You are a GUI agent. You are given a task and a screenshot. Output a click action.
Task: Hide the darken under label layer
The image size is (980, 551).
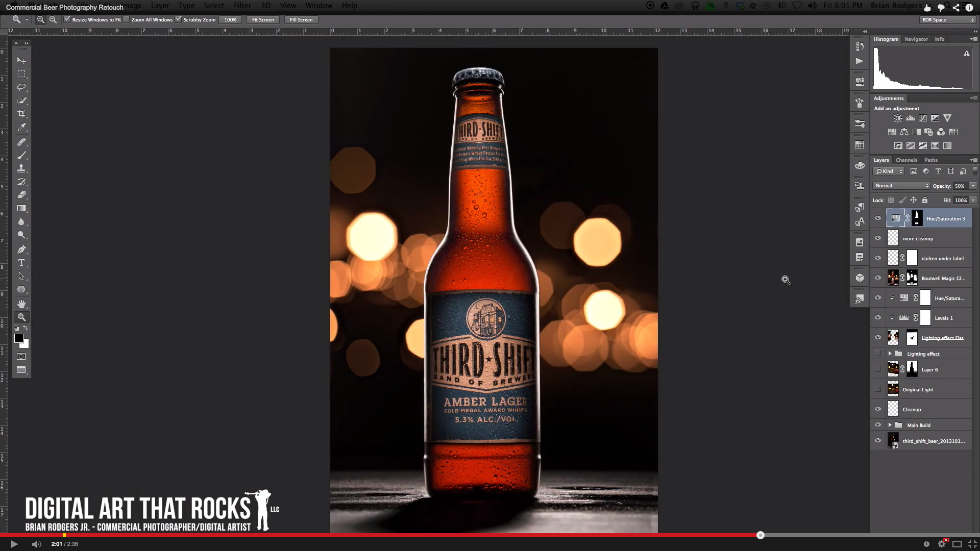point(878,258)
